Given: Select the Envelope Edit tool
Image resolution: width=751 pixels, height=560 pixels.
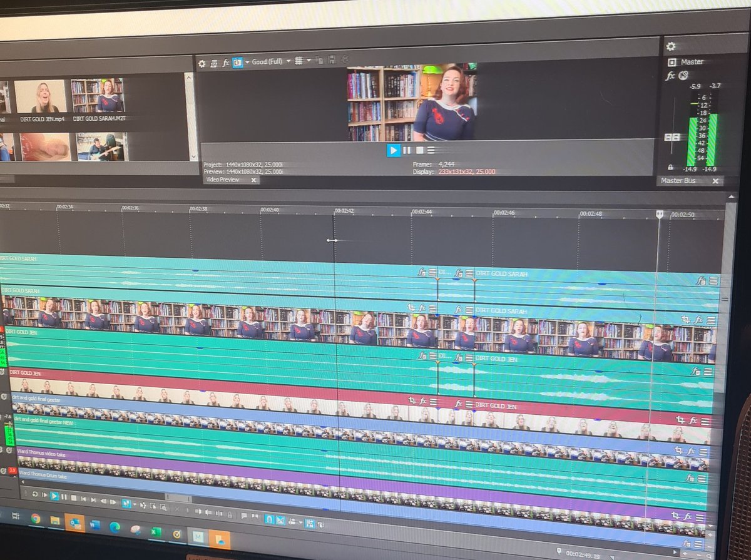Looking at the screenshot, I should 143,505.
